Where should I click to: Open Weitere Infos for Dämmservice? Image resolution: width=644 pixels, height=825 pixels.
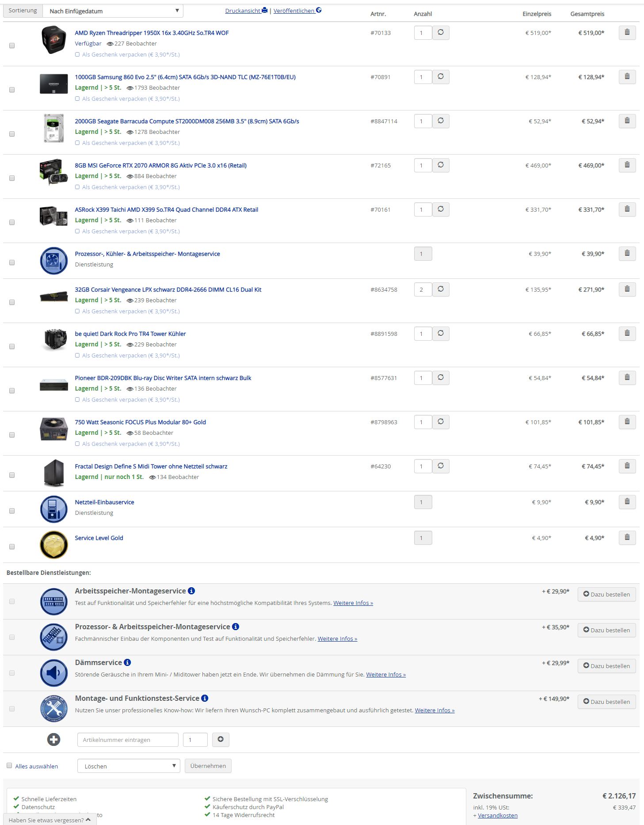tap(386, 674)
